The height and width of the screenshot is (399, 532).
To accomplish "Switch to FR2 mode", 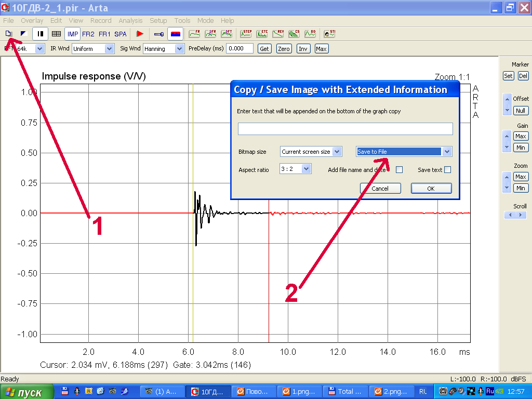I will point(88,34).
